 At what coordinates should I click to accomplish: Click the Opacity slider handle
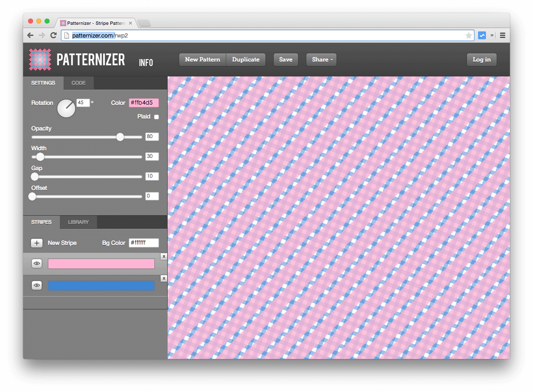tap(120, 137)
